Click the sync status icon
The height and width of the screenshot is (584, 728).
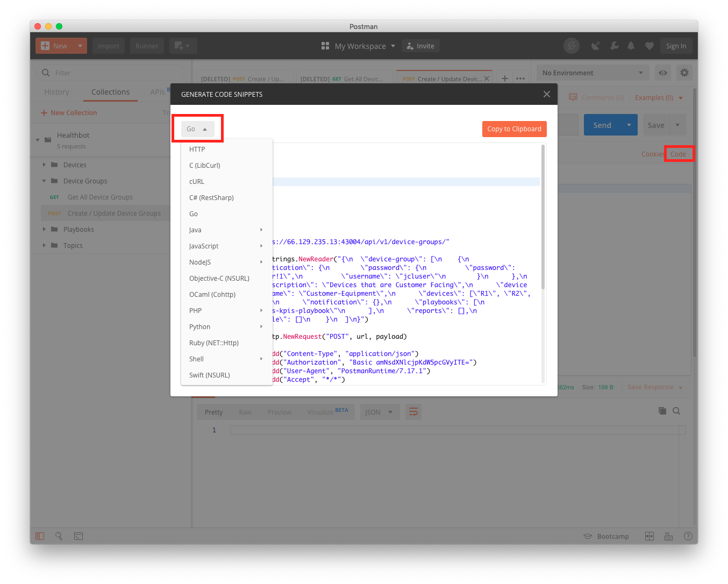click(x=571, y=46)
